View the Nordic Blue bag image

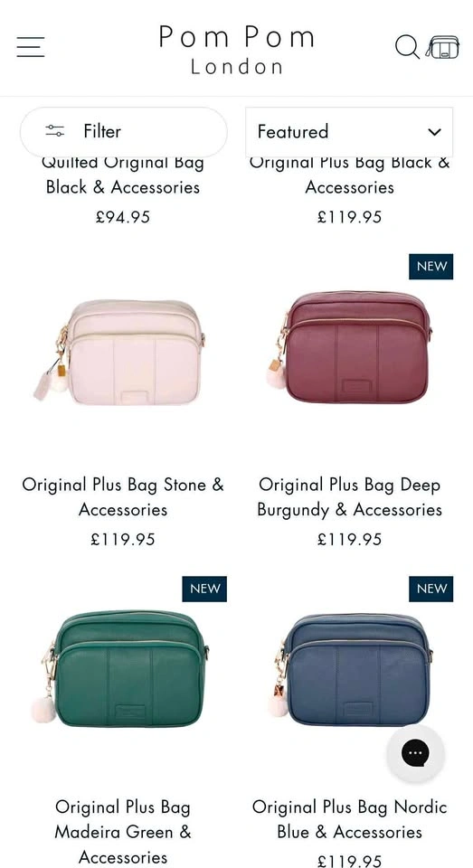[x=349, y=669]
